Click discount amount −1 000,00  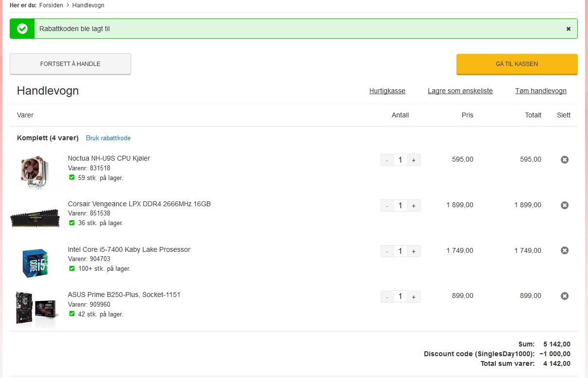tap(554, 354)
